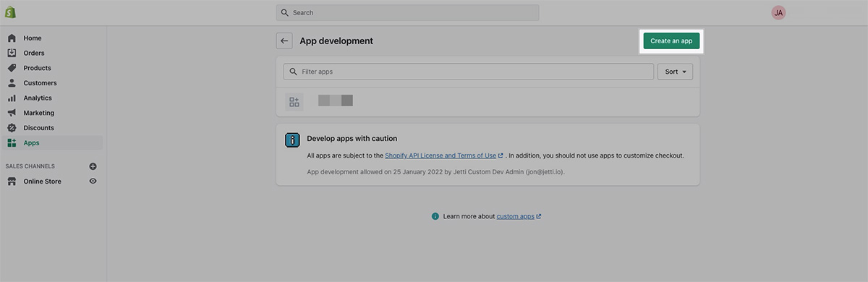Open the blurred app name row
This screenshot has width=868, height=282.
point(488,102)
